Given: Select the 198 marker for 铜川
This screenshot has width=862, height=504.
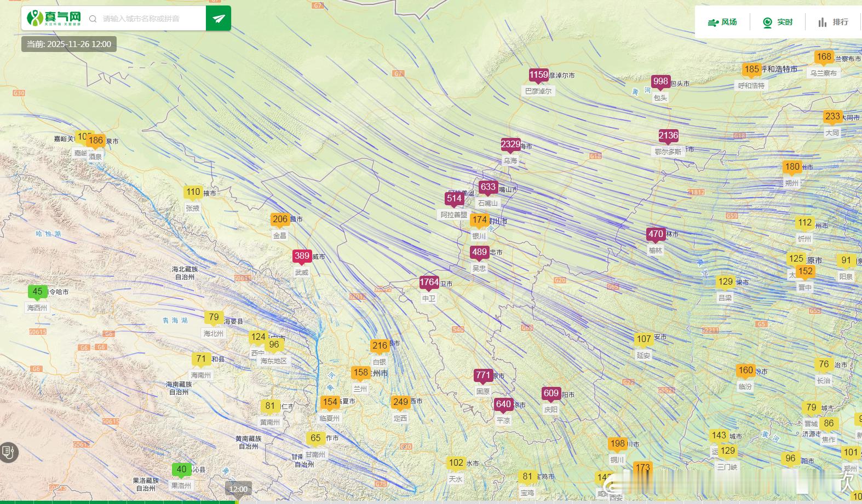Looking at the screenshot, I should pyautogui.click(x=618, y=444).
